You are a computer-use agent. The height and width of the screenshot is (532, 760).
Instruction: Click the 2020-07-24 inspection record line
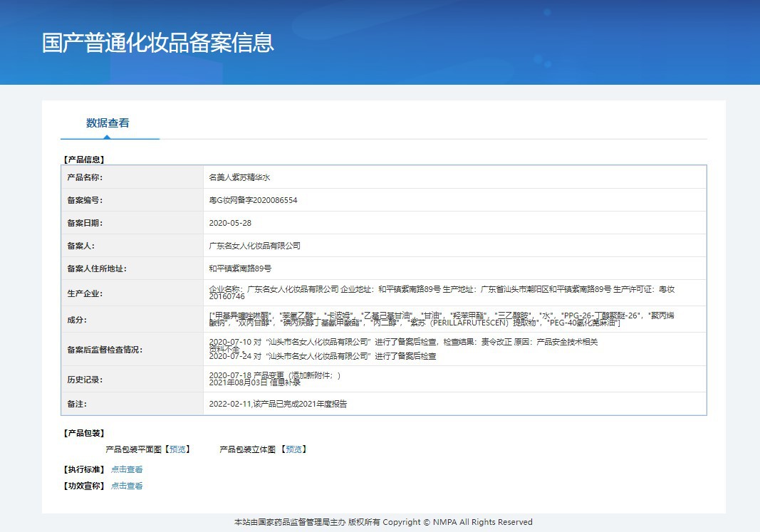click(x=323, y=356)
